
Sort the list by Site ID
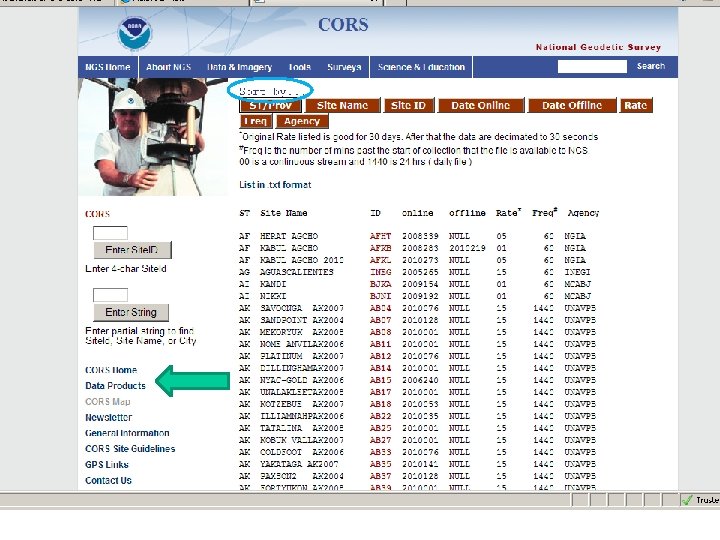click(408, 105)
